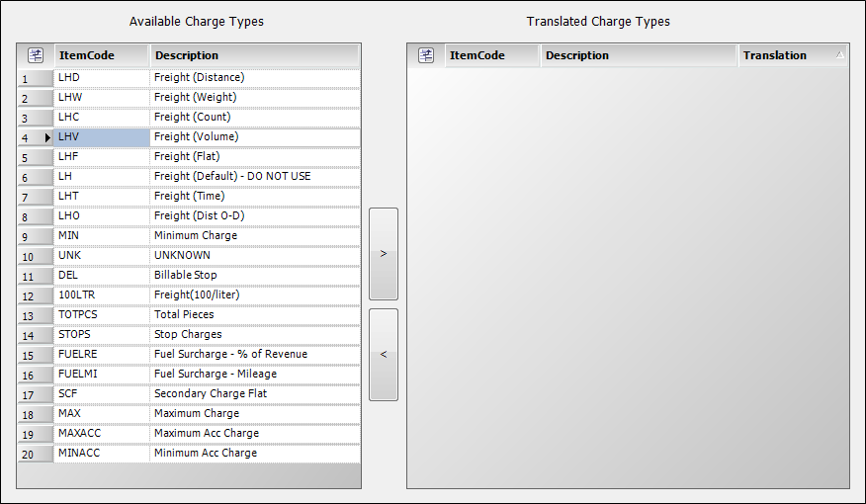Click Description header in Translated grid

pos(638,55)
